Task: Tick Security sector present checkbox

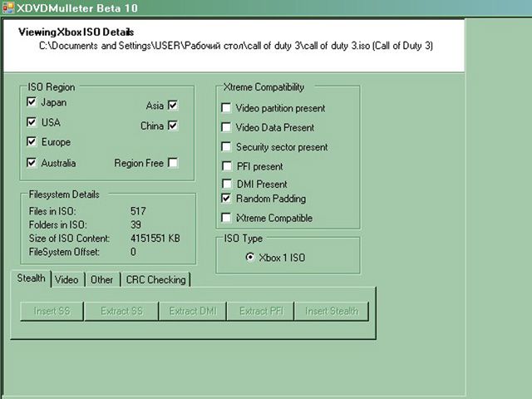Action: (226, 146)
